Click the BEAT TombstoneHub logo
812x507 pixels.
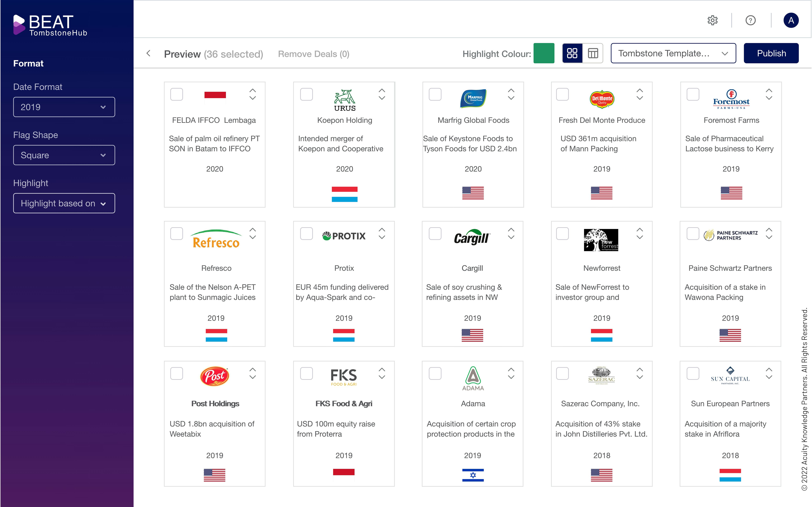pos(50,25)
